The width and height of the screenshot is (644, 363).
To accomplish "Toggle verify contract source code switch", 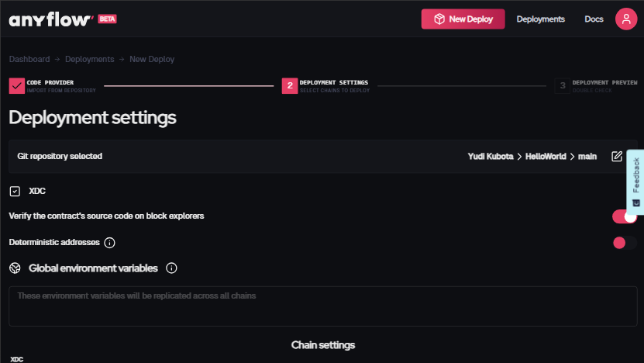I will pyautogui.click(x=624, y=216).
